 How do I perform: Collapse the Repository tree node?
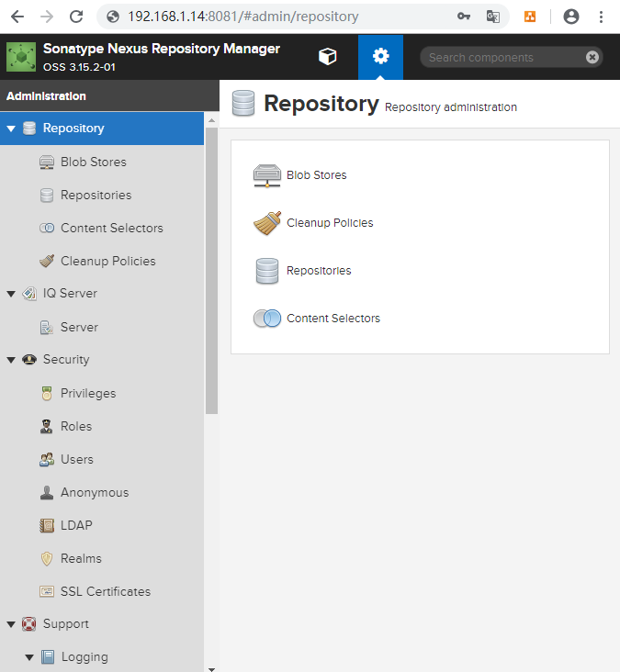pos(11,129)
